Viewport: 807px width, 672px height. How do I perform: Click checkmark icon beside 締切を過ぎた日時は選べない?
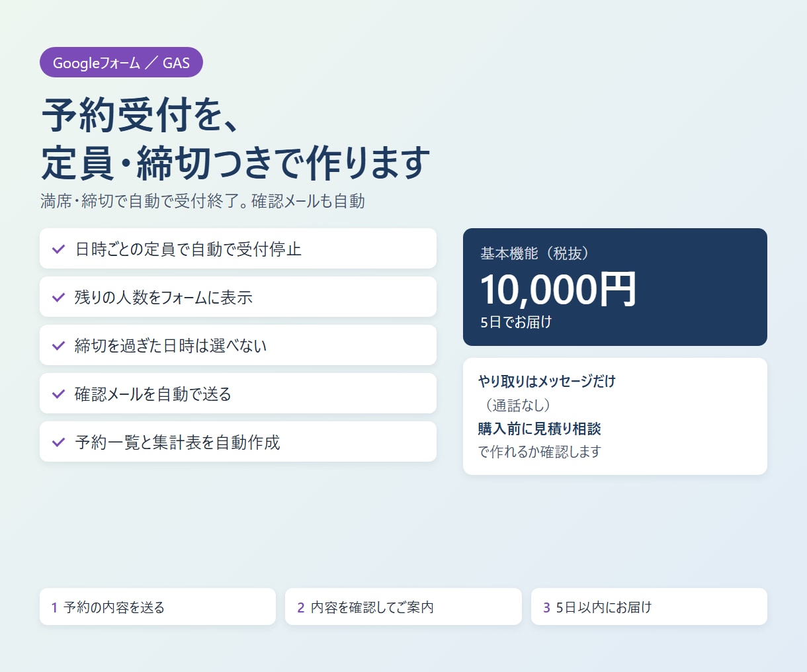pyautogui.click(x=59, y=346)
